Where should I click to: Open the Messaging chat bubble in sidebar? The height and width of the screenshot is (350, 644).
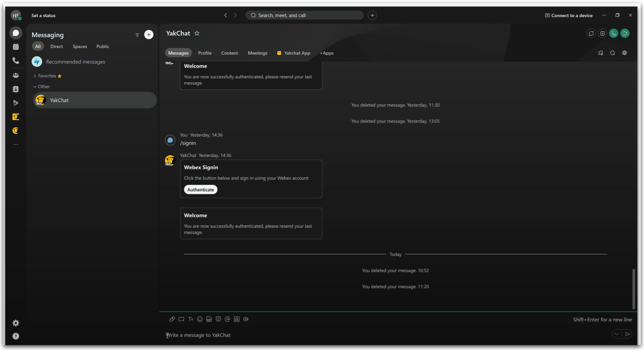pos(15,33)
